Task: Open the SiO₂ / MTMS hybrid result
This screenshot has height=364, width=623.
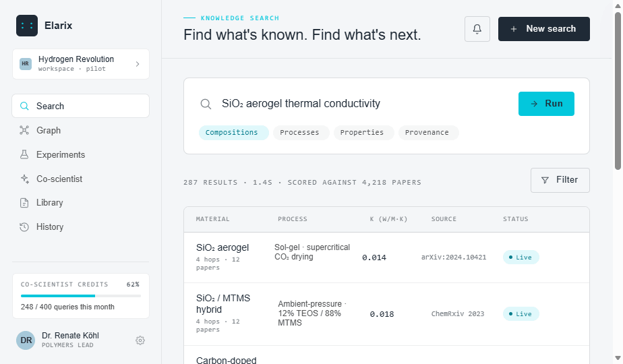Action: click(x=386, y=314)
